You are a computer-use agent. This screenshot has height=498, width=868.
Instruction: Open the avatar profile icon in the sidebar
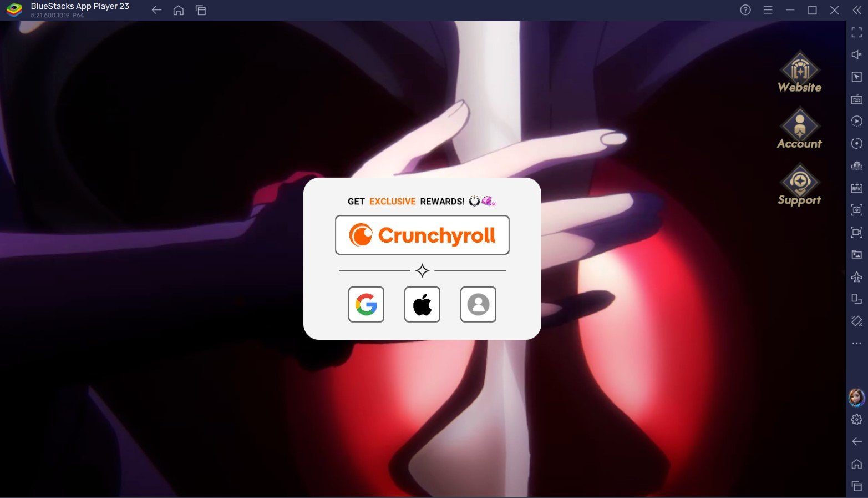pos(857,397)
